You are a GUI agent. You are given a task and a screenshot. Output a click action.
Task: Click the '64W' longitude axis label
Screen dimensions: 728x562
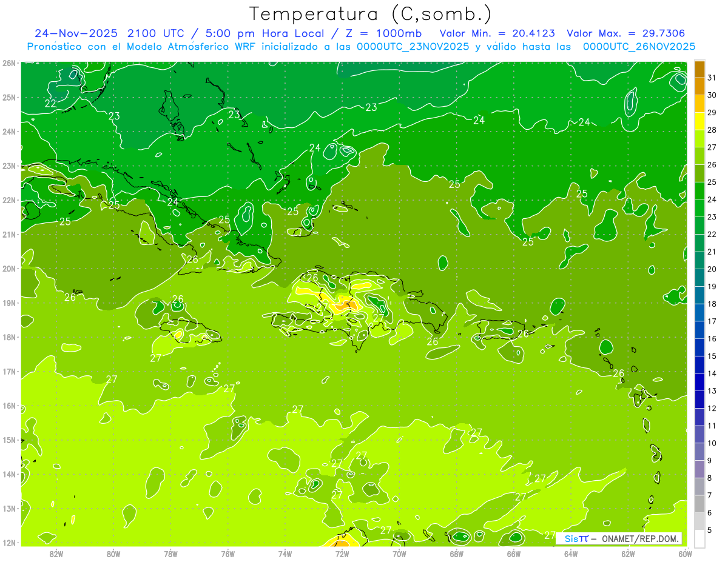(x=571, y=554)
